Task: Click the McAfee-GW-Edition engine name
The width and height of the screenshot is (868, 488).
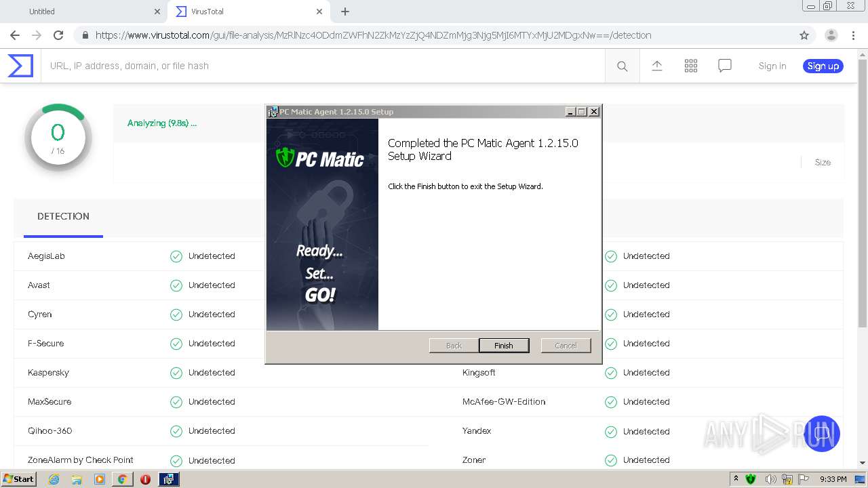Action: 504,402
